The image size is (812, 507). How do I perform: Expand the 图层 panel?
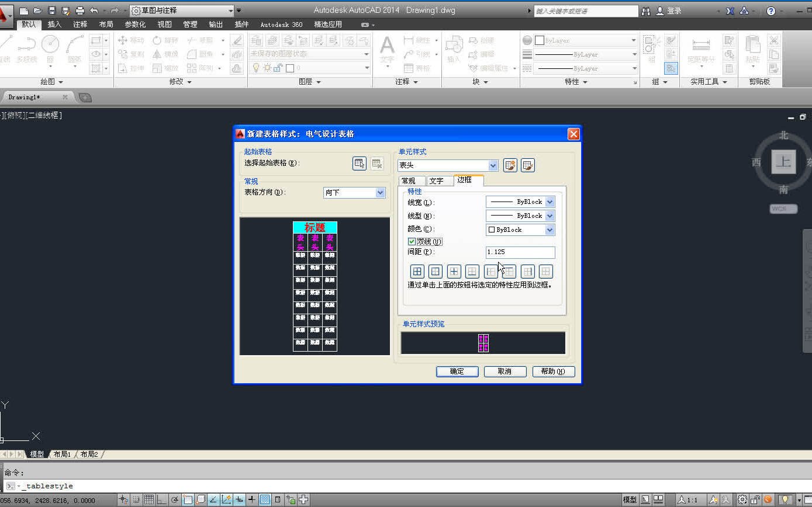coord(310,82)
